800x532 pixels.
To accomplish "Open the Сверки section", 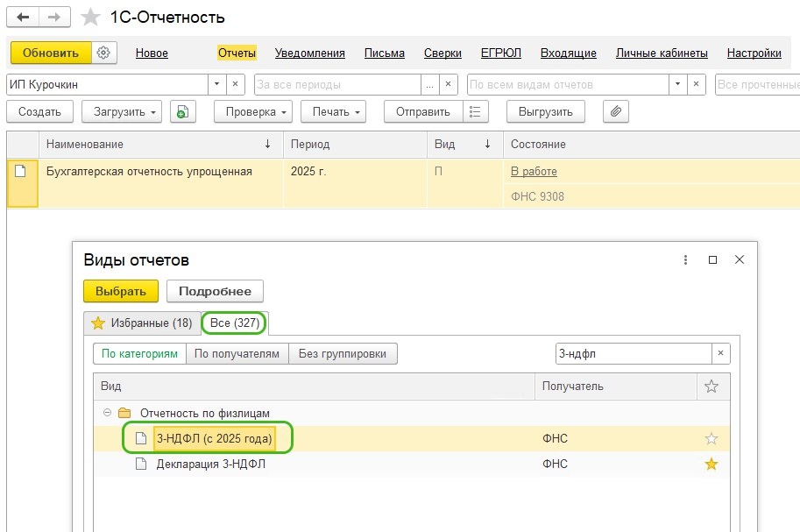I will (x=442, y=53).
